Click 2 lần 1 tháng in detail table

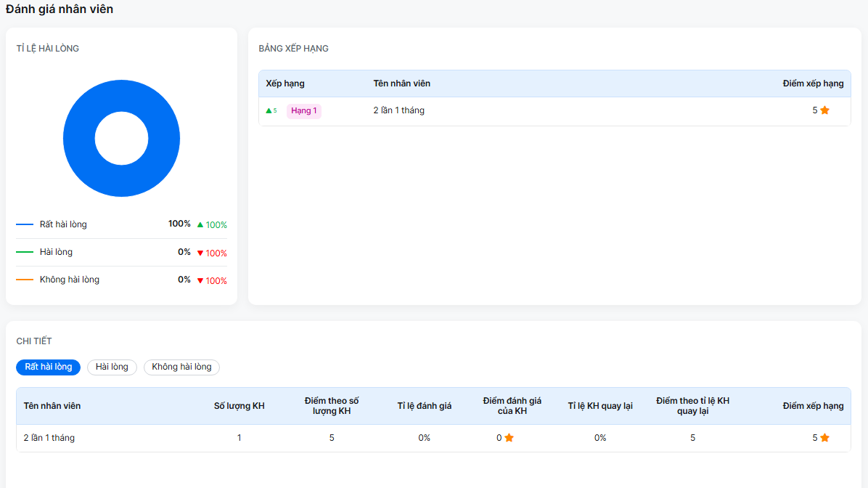(49, 438)
